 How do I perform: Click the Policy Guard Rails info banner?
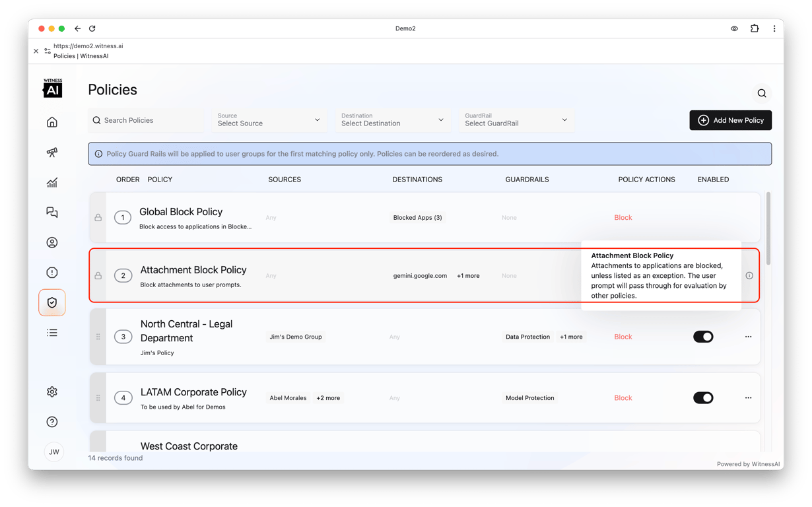click(430, 154)
